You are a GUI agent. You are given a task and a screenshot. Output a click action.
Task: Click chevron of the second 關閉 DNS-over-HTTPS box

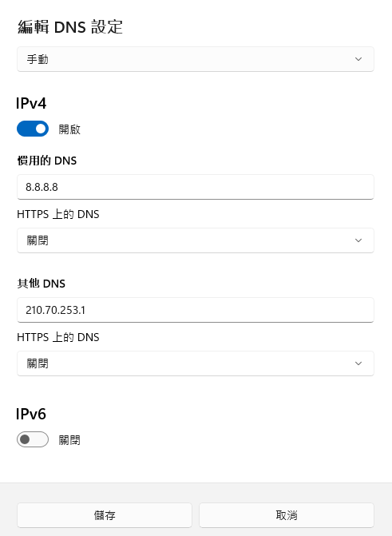click(x=358, y=363)
